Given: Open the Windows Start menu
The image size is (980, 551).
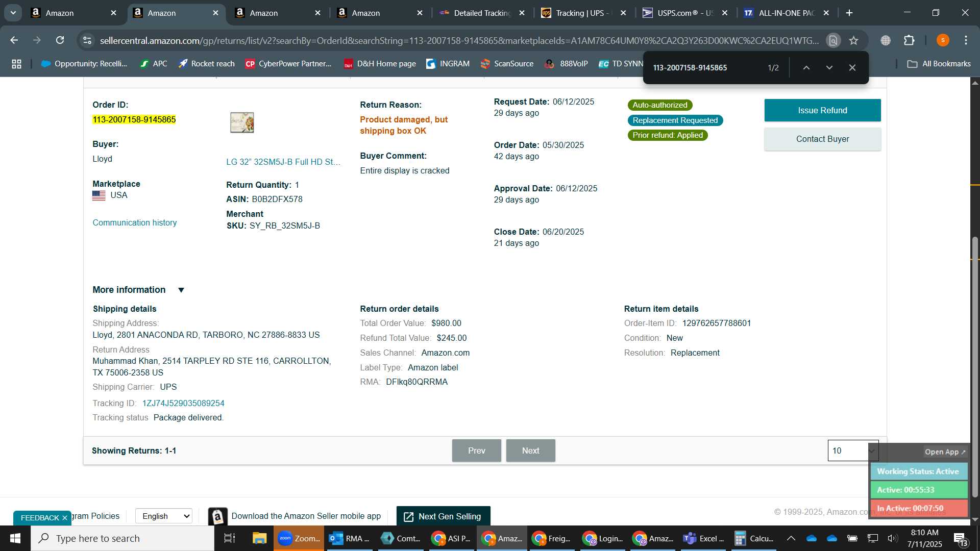Looking at the screenshot, I should 15,538.
